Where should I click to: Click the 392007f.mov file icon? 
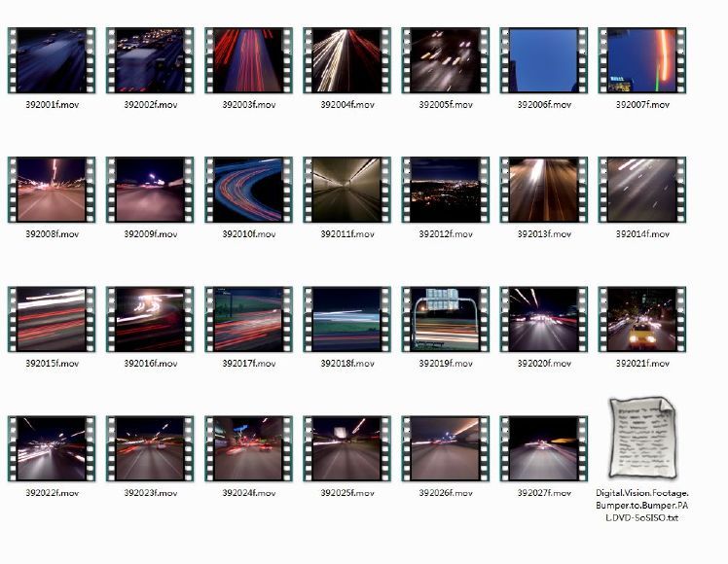(641, 60)
